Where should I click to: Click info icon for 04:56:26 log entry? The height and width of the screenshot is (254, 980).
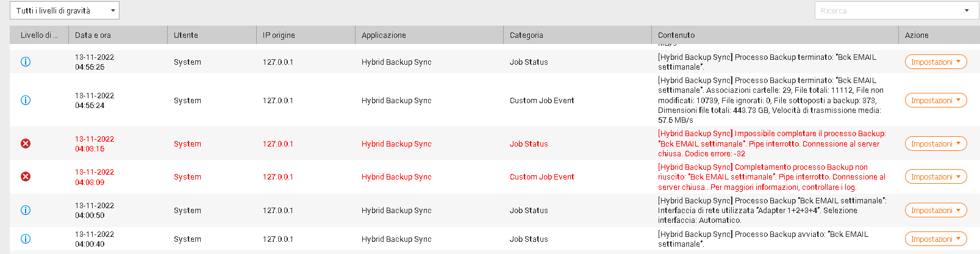(x=26, y=62)
